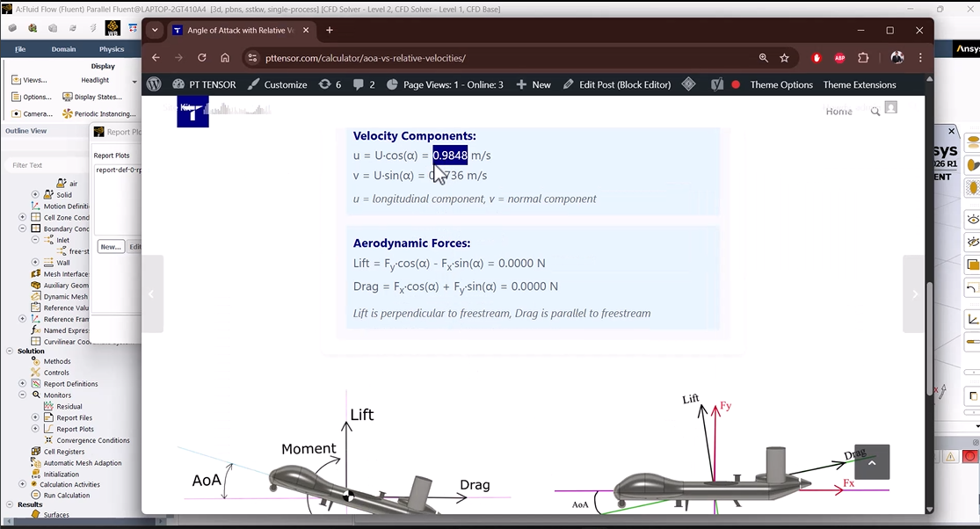Click Edit Post (Block Editor) link
This screenshot has height=529, width=980.
point(617,84)
